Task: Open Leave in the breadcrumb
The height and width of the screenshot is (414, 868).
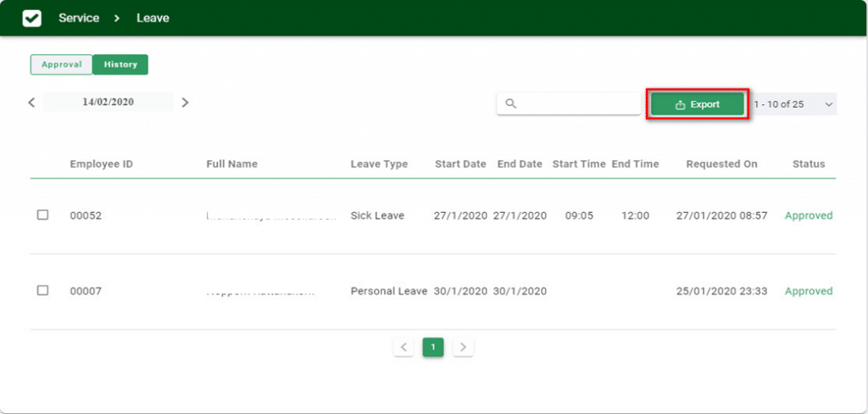Action: pyautogui.click(x=153, y=18)
